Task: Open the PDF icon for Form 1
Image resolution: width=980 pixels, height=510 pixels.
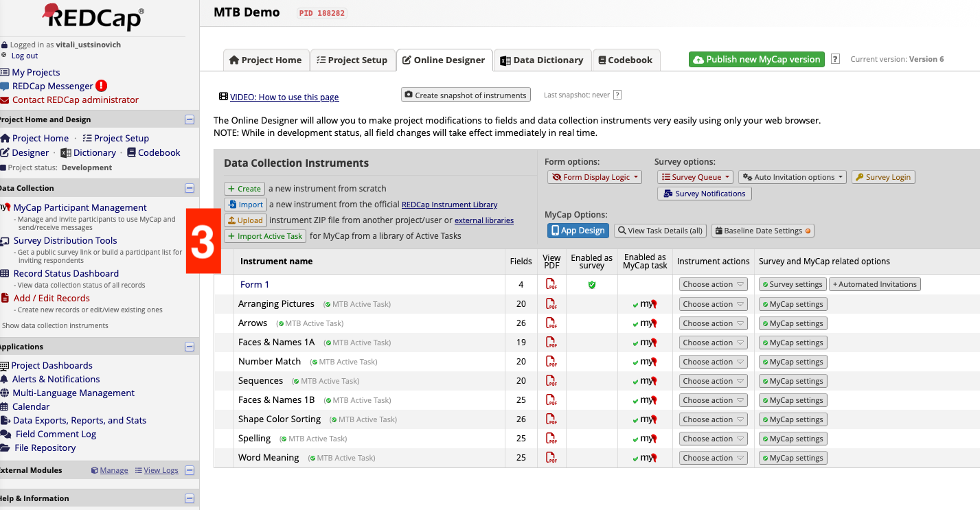Action: click(x=551, y=284)
